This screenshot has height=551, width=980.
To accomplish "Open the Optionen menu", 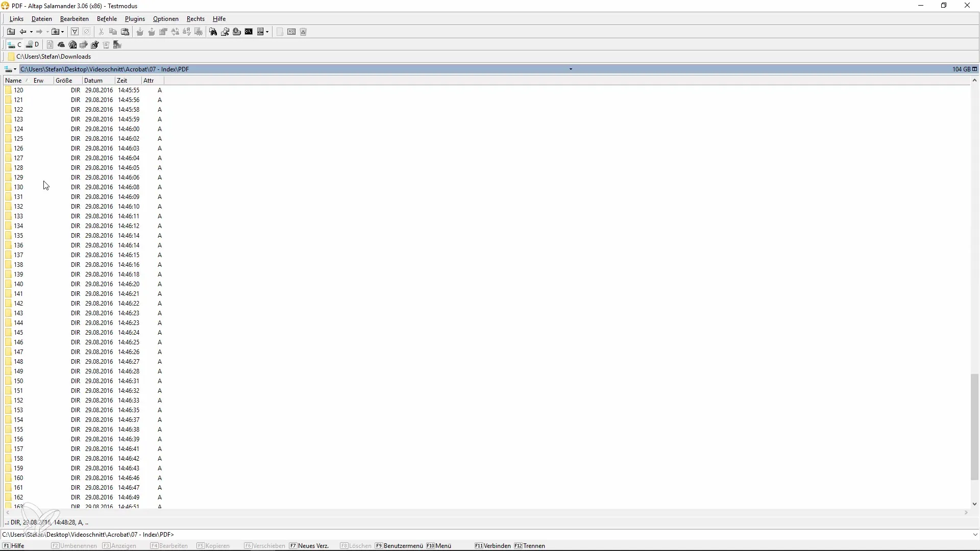I will [x=166, y=19].
